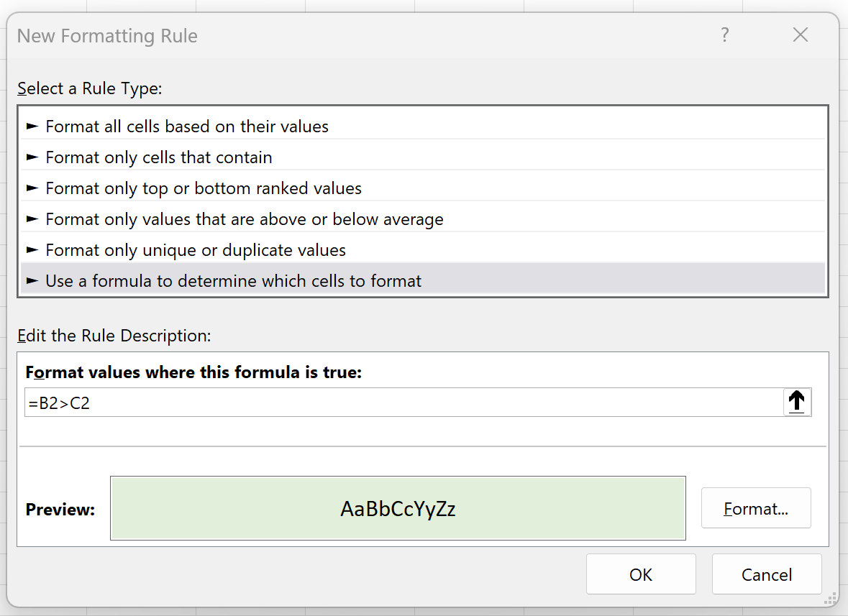The width and height of the screenshot is (848, 616).
Task: Choose Format only top or bottom ranked values
Action: pyautogui.click(x=422, y=188)
